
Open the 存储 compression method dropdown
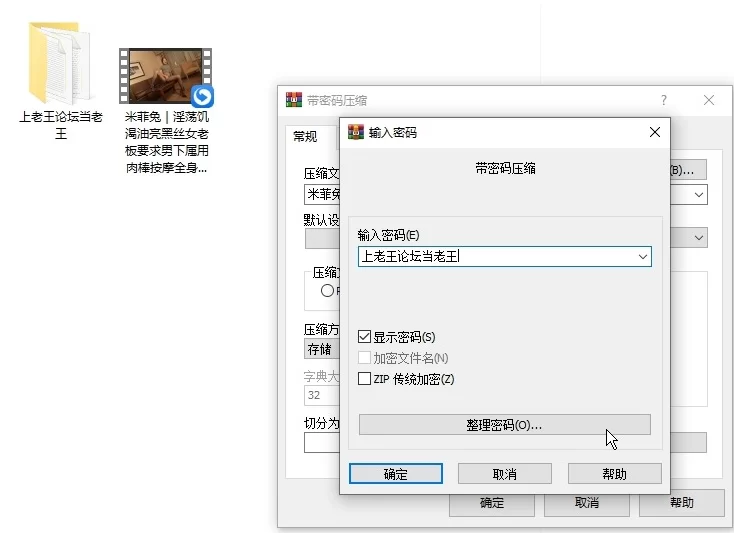pyautogui.click(x=320, y=350)
